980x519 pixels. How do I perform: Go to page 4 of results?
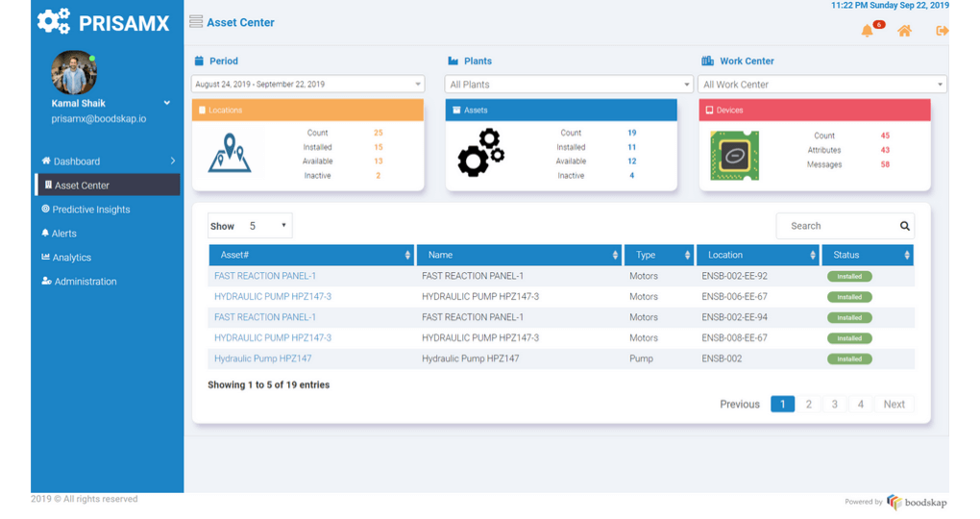pyautogui.click(x=861, y=404)
